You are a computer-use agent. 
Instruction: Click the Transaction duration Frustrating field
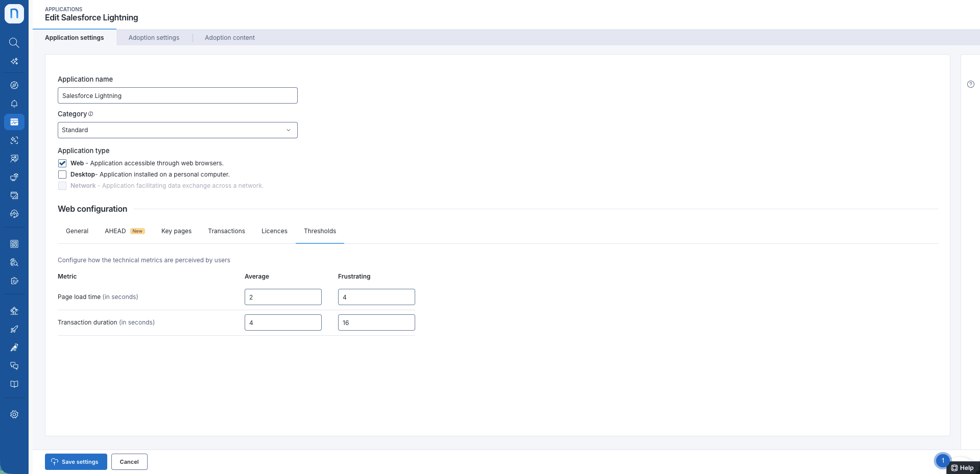376,322
